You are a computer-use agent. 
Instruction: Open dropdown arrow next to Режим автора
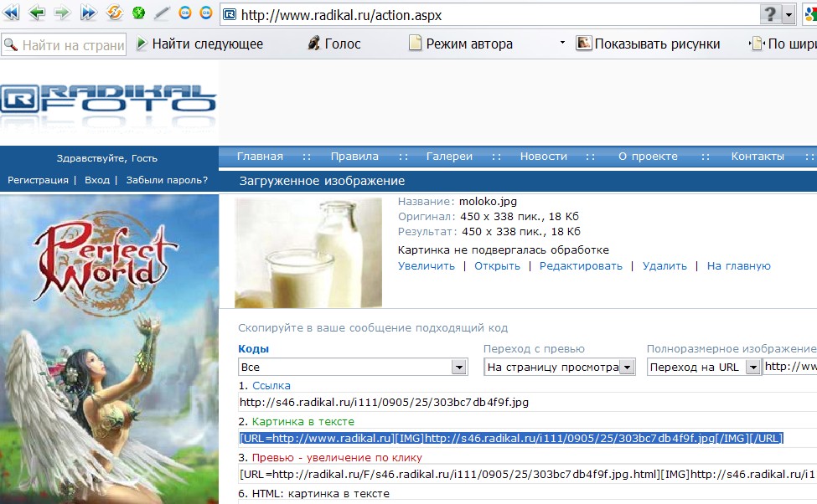coord(562,43)
